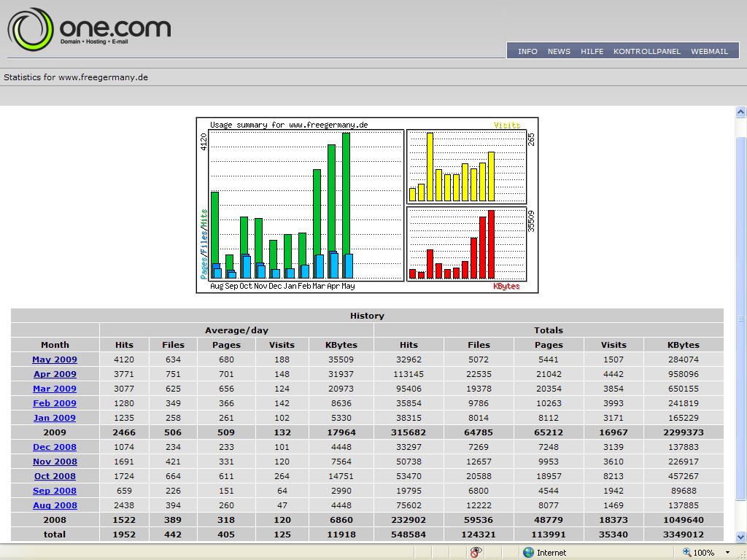
Task: Click the Jan 2009 total KBytes value 165229
Action: coord(683,418)
